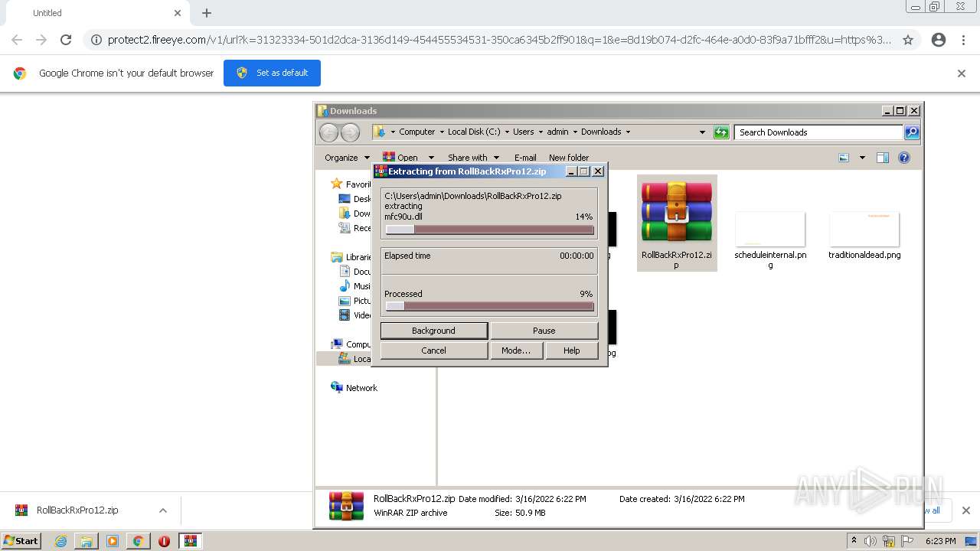Expand dropdown arrow after Downloads breadcrumb
This screenshot has width=980, height=551.
point(628,132)
